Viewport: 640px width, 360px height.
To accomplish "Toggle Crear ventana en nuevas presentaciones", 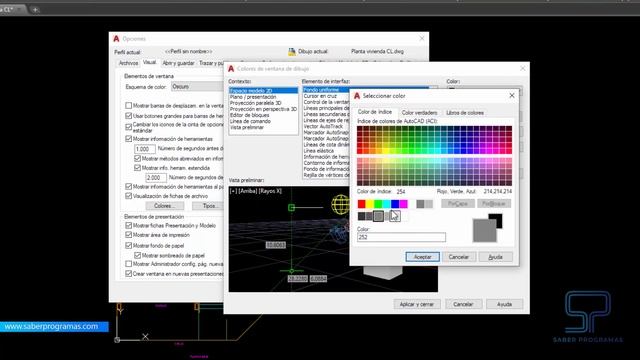I will 129,274.
